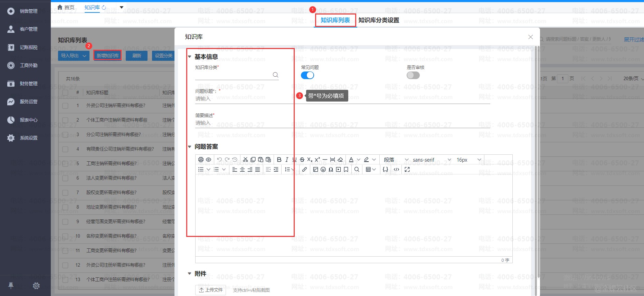This screenshot has width=644, height=296.
Task: Click the print icon in editor toolbar
Action: coord(201,160)
